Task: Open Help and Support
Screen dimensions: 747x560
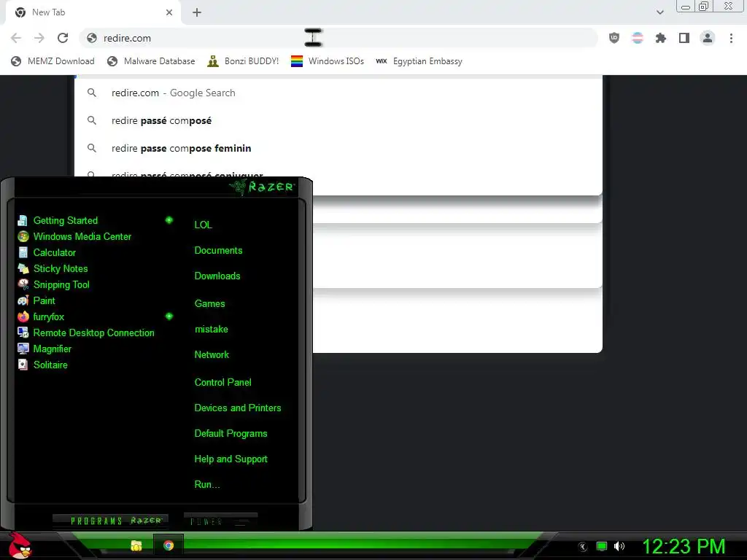Action: [231, 459]
